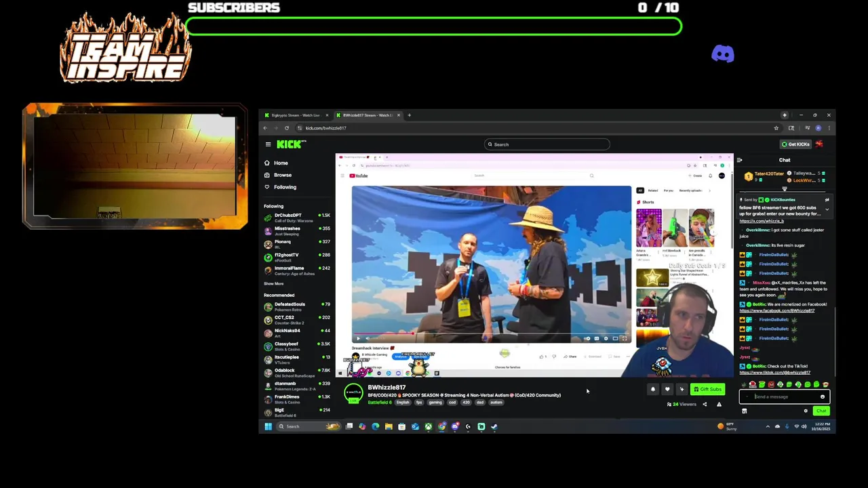Open a new browser tab
Image resolution: width=868 pixels, height=488 pixels.
[x=409, y=115]
